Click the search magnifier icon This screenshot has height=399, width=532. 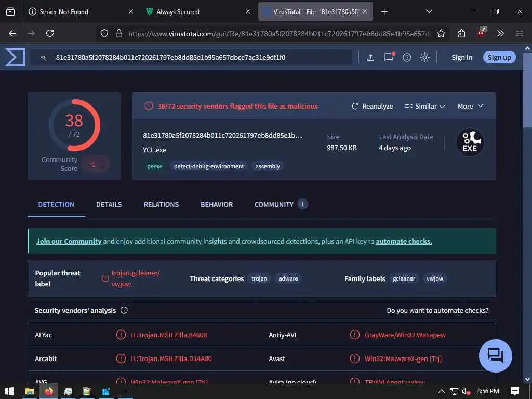(x=44, y=58)
